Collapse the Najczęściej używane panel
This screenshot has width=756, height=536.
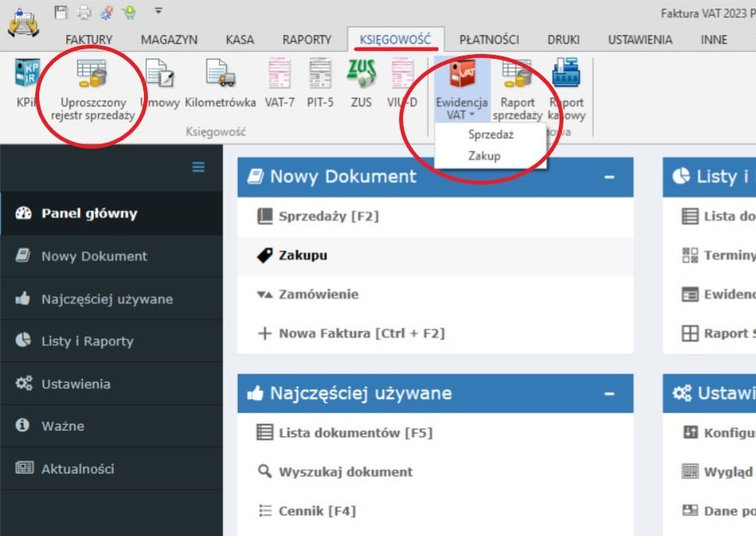point(610,394)
